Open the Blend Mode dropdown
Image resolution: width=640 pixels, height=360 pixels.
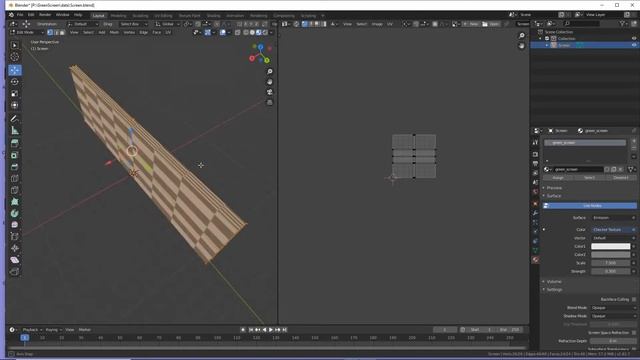pos(613,308)
